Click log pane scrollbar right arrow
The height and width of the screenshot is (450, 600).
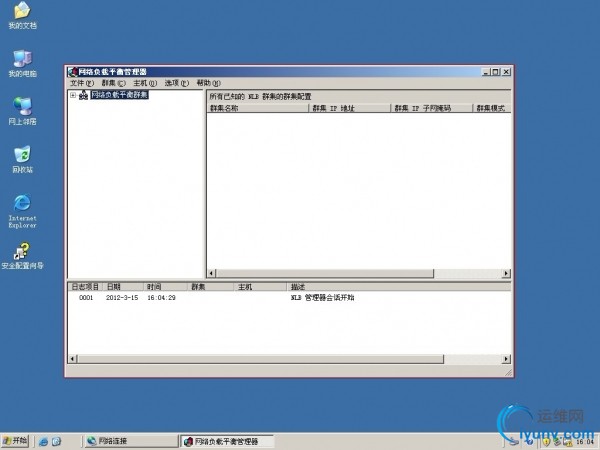(506, 359)
